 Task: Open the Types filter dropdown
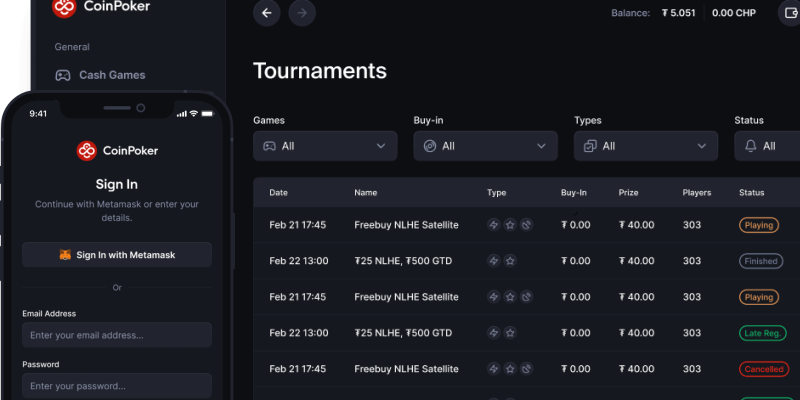(645, 146)
